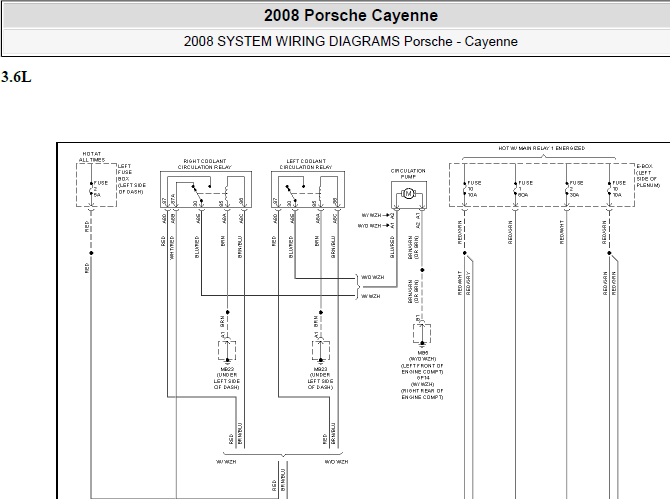Click the "HOT W/ MAIN RELAY 1 ENERGIZED" label
Image resolution: width=670 pixels, height=499 pixels.
click(542, 148)
